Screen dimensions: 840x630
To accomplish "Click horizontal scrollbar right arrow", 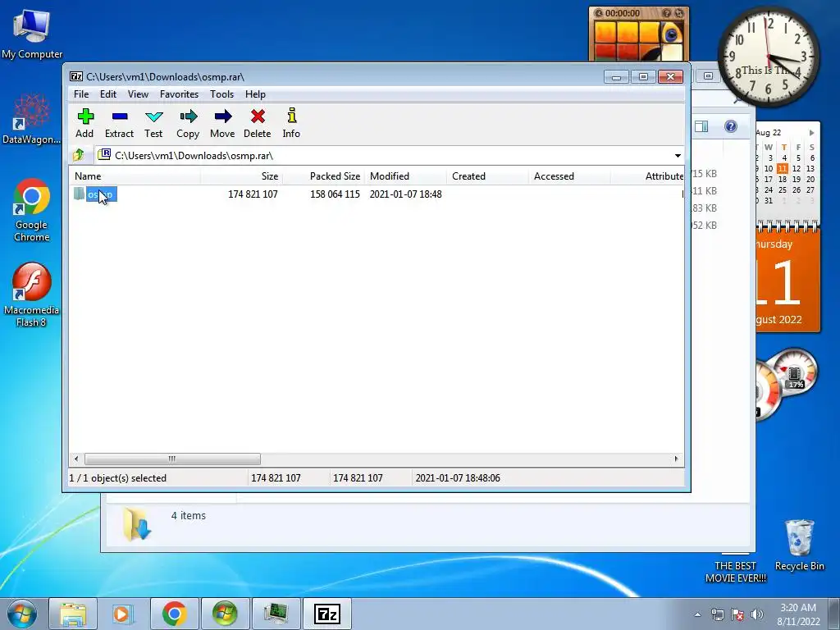I will tap(676, 459).
